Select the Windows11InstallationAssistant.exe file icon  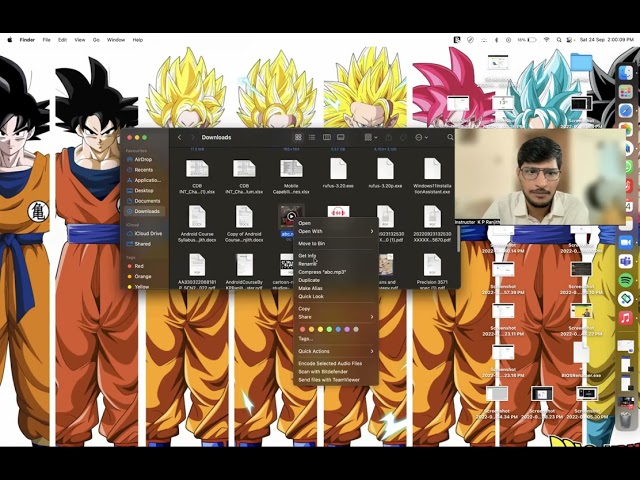pos(432,169)
